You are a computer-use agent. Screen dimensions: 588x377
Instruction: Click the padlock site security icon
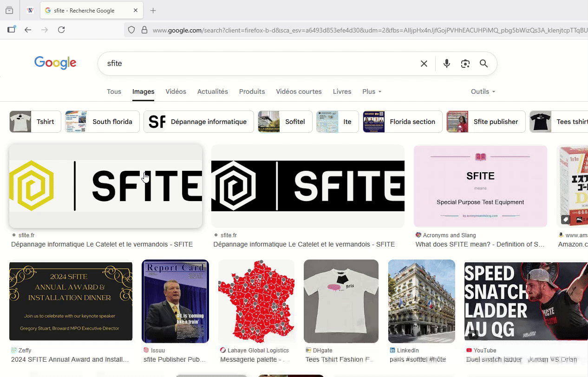144,30
